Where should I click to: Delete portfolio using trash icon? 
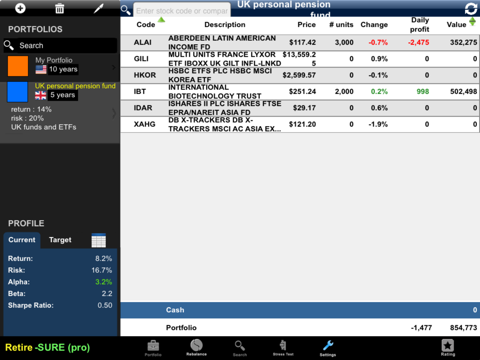tap(59, 8)
